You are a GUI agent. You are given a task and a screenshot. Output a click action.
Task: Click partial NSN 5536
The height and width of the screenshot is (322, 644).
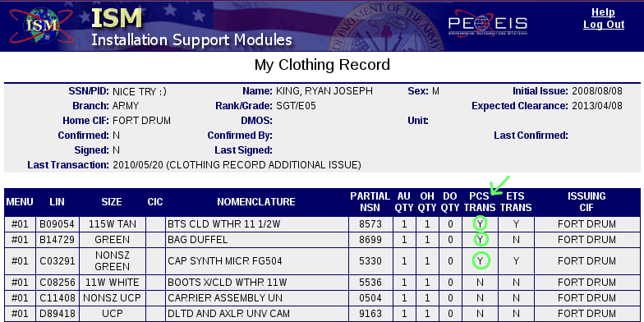pyautogui.click(x=370, y=283)
